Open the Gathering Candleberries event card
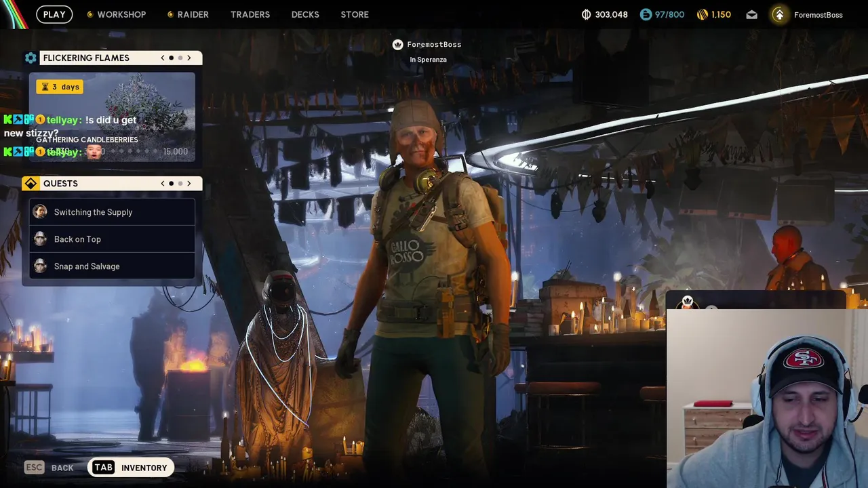Viewport: 868px width, 488px height. (112, 117)
